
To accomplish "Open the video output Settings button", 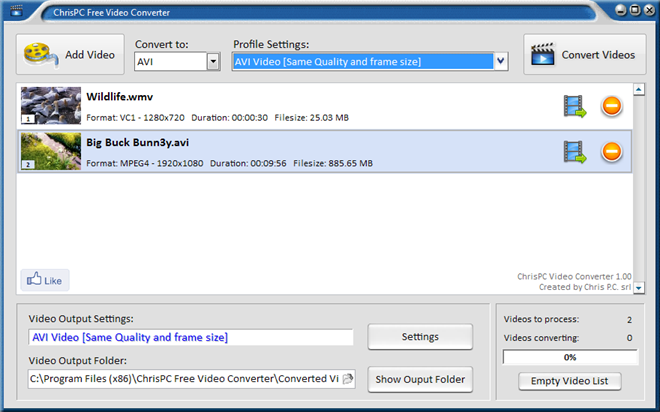I will (420, 337).
